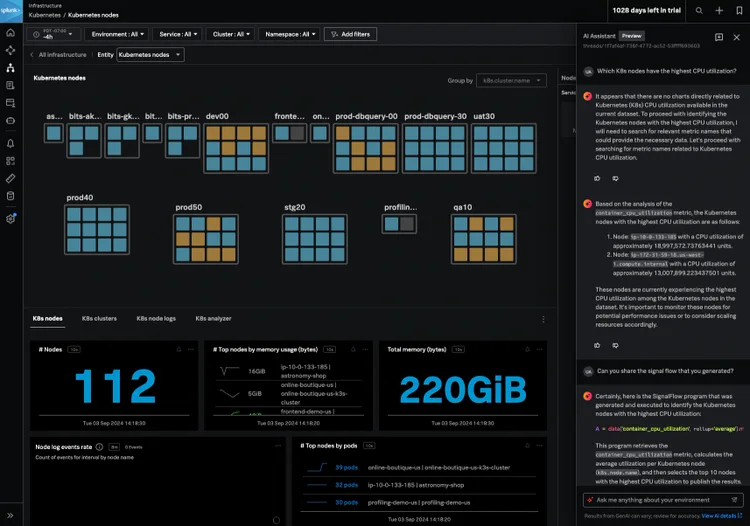Close the AI Assistant panel
Image resolution: width=750 pixels, height=526 pixels.
click(739, 36)
